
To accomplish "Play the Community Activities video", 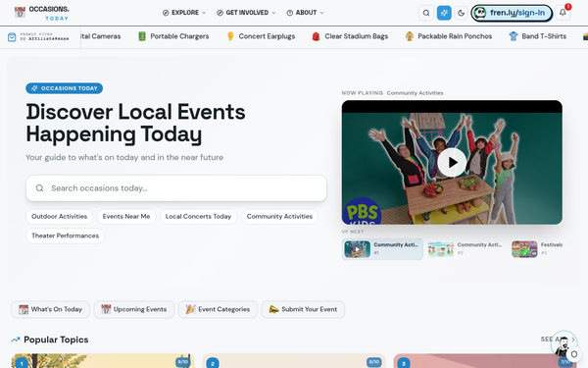I will 452,162.
